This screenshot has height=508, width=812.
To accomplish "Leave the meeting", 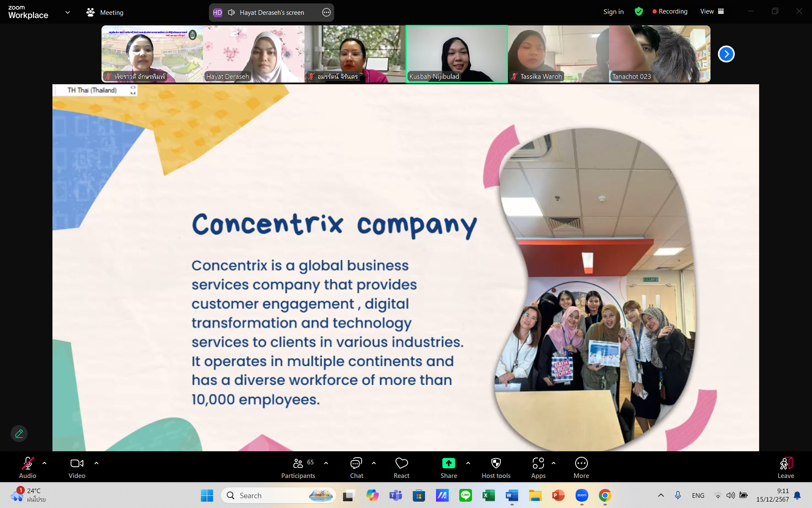I will click(786, 468).
